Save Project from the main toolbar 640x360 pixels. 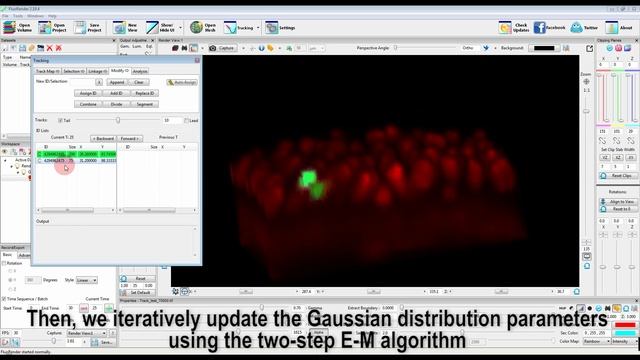(88, 27)
